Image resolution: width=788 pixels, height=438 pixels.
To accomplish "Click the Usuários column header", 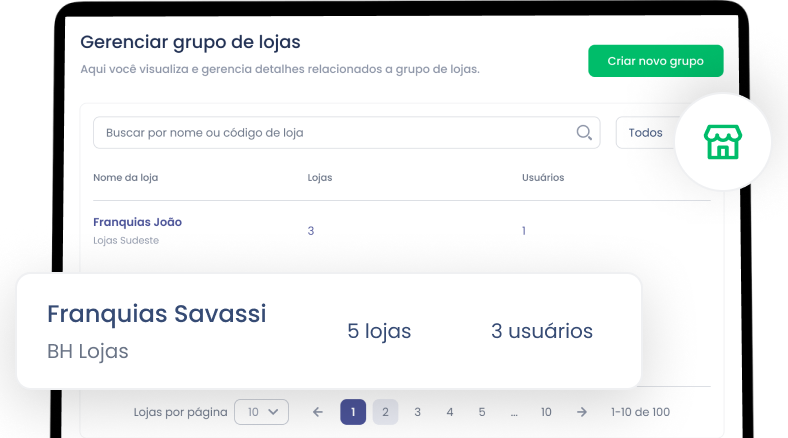I will 543,178.
